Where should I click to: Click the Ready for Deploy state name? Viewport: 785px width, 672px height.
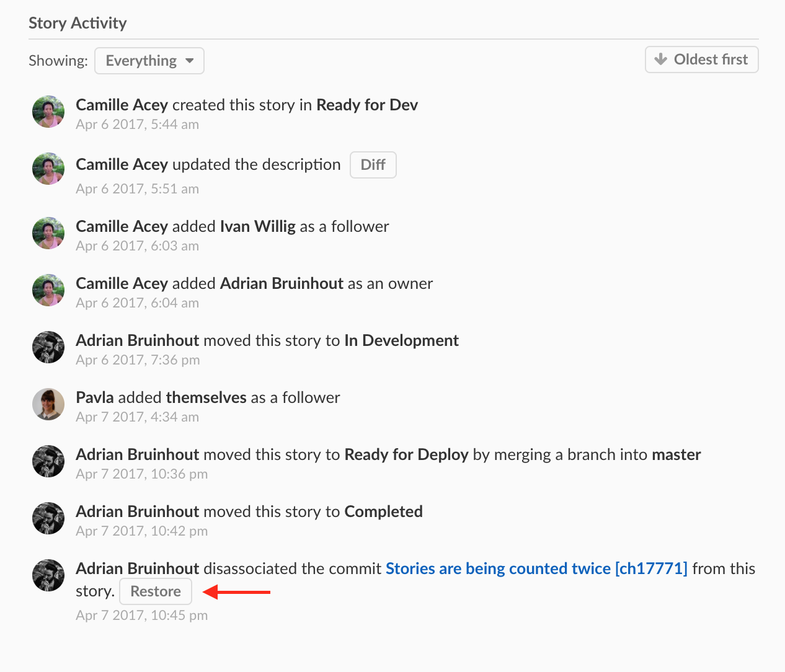[407, 454]
